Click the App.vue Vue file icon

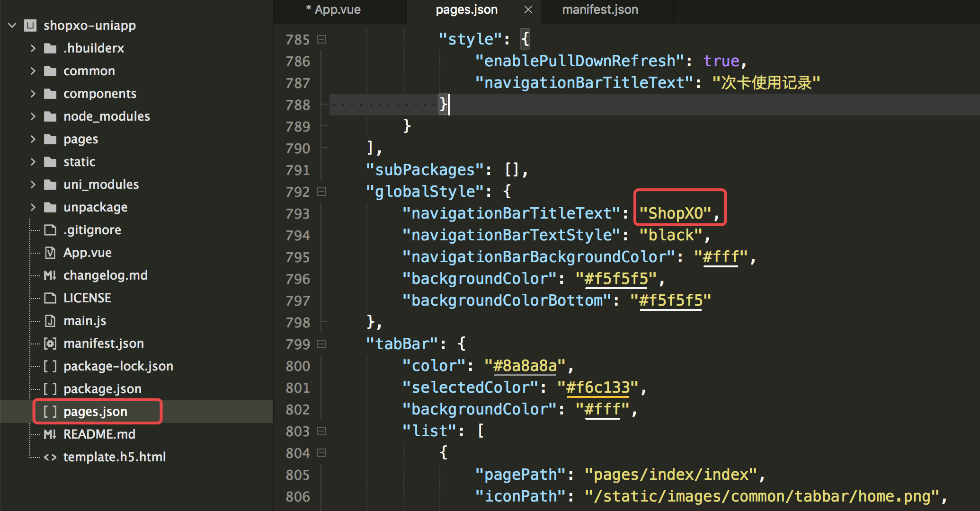pyautogui.click(x=50, y=253)
